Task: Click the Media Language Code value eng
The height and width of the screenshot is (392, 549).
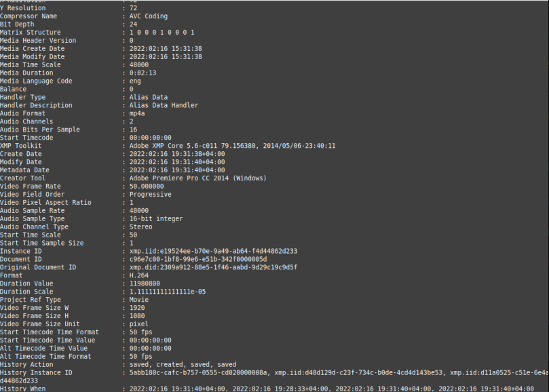Action: pos(135,81)
